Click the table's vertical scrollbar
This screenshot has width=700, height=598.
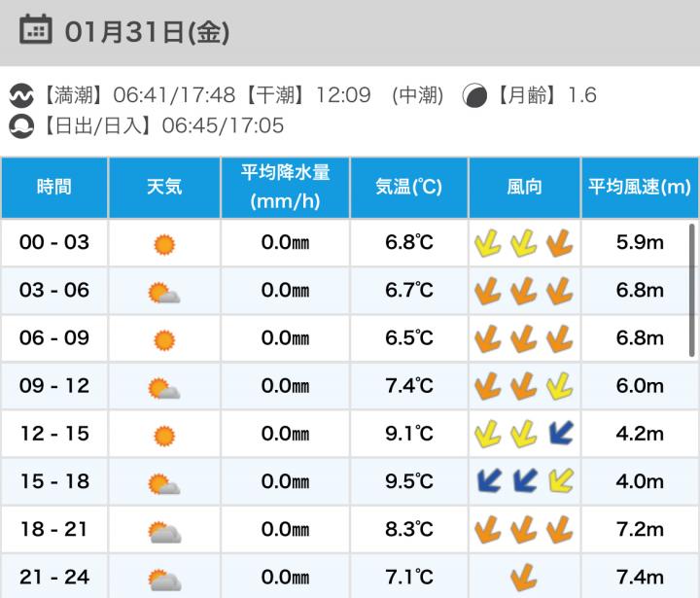(x=691, y=291)
